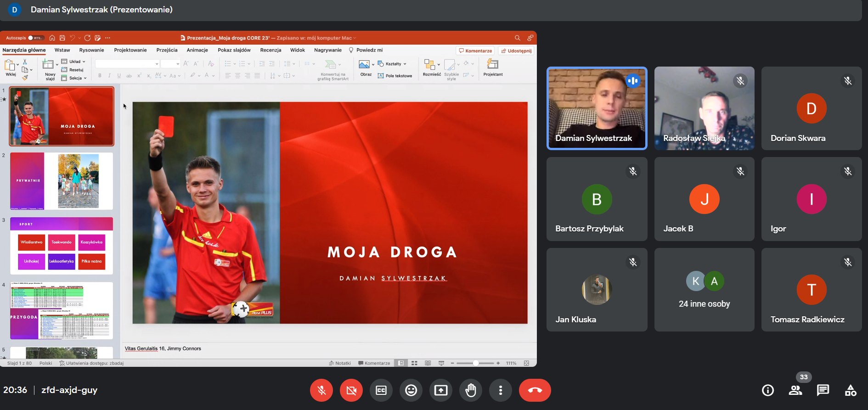Image resolution: width=868 pixels, height=410 pixels.
Task: Click the zoom in plus button
Action: tap(498, 363)
